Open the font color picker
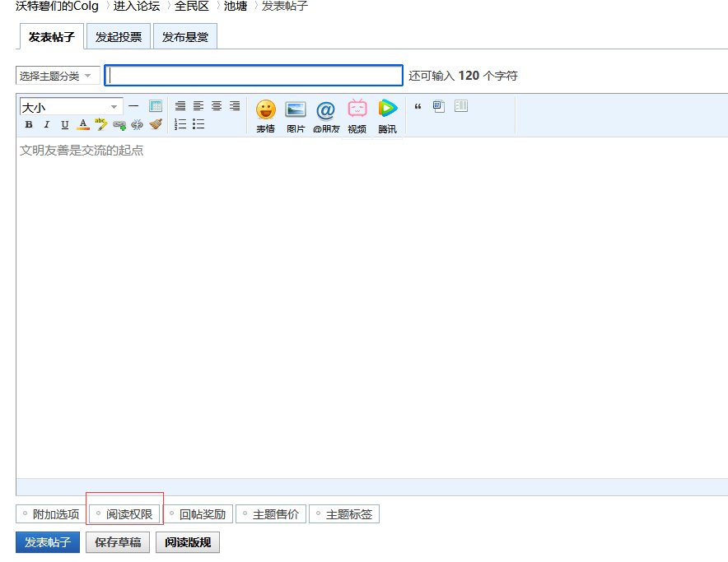 pyautogui.click(x=82, y=124)
